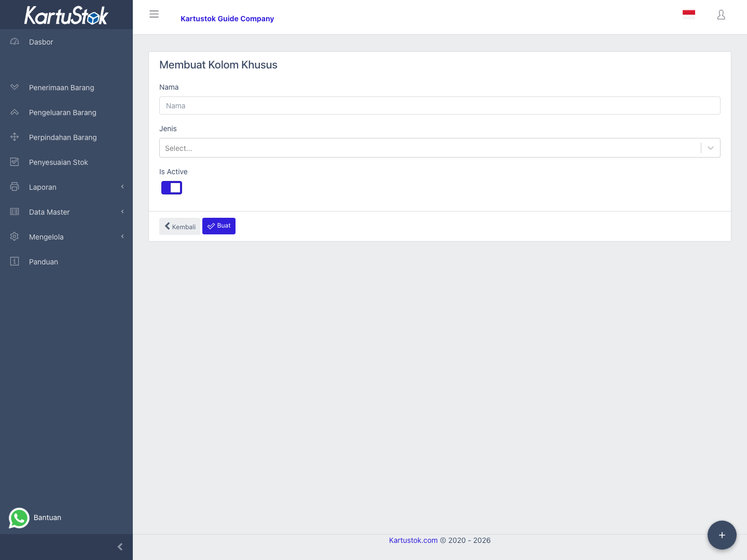Click the Panduan info icon
Viewport: 747px width, 560px height.
coord(15,261)
